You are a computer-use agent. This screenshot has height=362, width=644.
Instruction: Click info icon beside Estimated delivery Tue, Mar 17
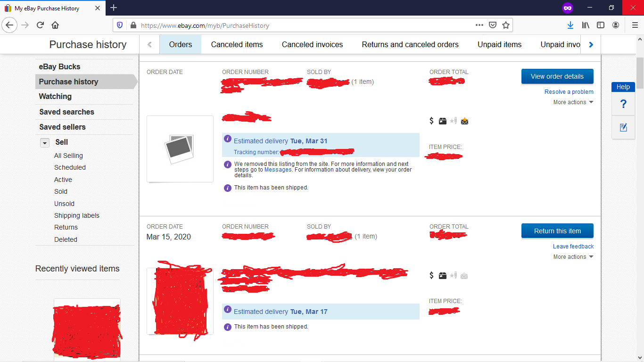click(x=228, y=309)
